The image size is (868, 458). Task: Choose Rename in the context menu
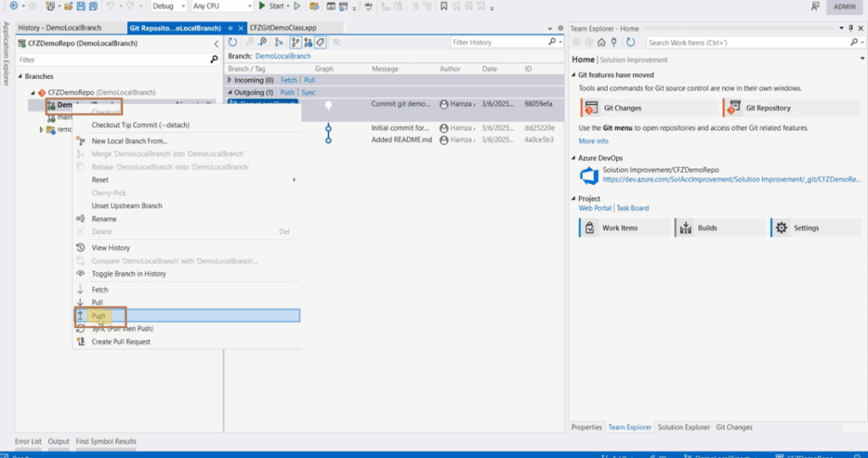coord(187,219)
